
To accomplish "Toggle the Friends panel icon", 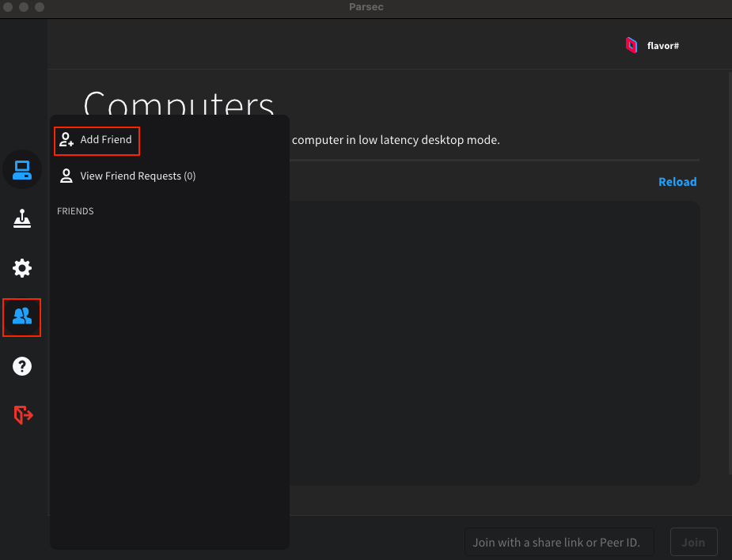I will (22, 317).
